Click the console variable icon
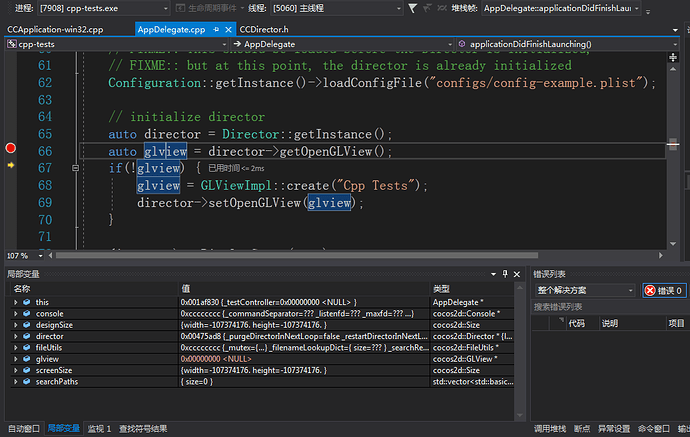This screenshot has height=437, width=690. pos(26,312)
